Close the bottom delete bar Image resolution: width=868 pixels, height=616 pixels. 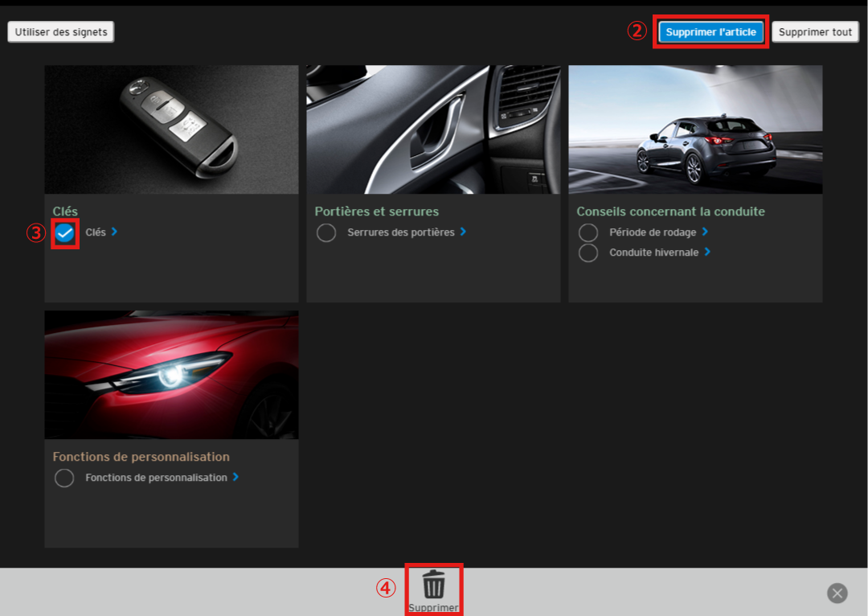(x=837, y=593)
